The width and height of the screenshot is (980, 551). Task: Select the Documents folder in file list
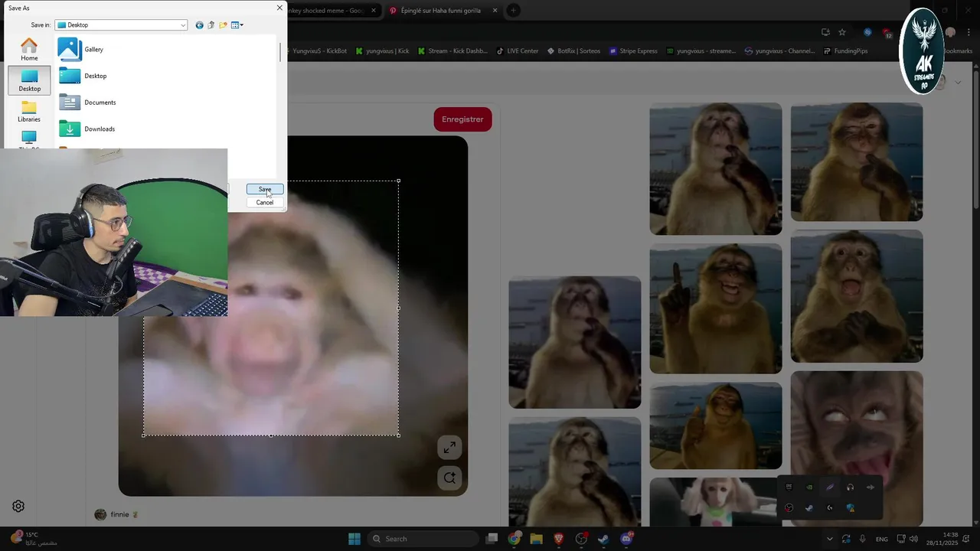[x=87, y=103]
